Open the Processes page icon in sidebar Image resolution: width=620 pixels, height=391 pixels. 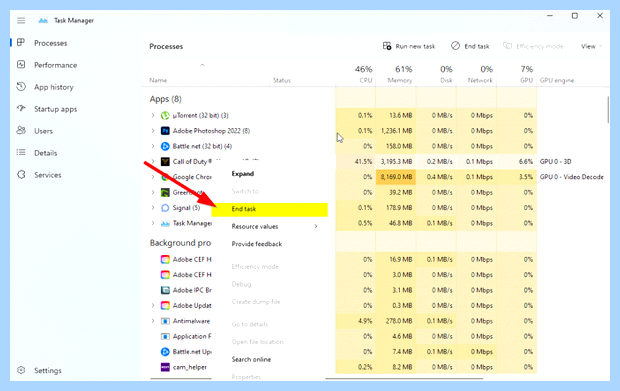tap(21, 43)
